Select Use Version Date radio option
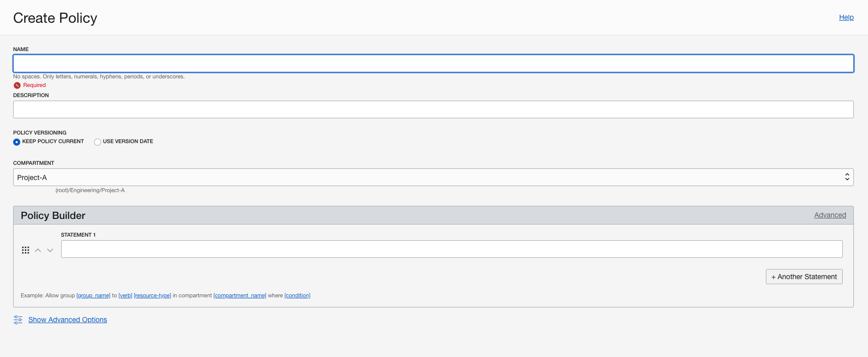 [x=98, y=142]
